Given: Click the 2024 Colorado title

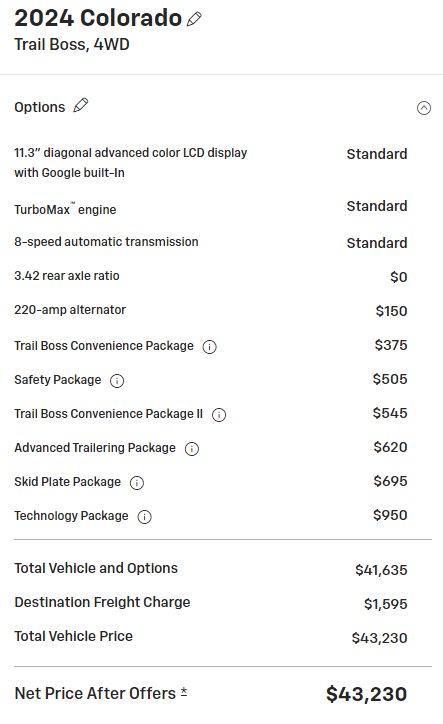Looking at the screenshot, I should tap(98, 18).
